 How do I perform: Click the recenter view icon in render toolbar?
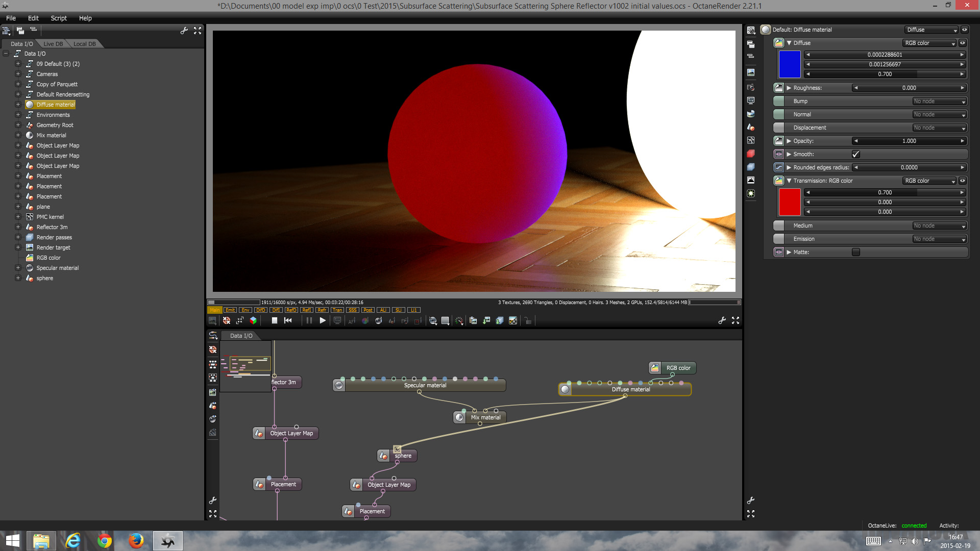227,320
